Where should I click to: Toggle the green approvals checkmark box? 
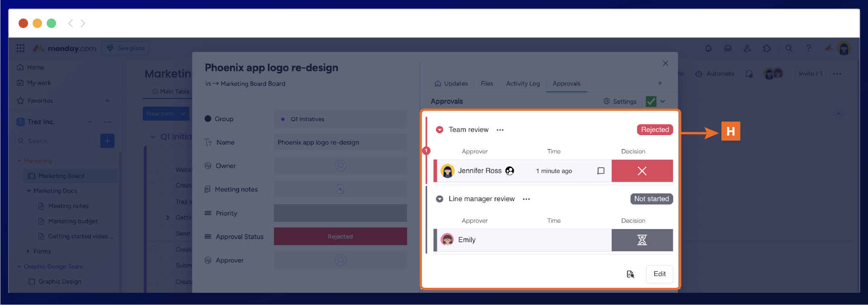pyautogui.click(x=651, y=101)
